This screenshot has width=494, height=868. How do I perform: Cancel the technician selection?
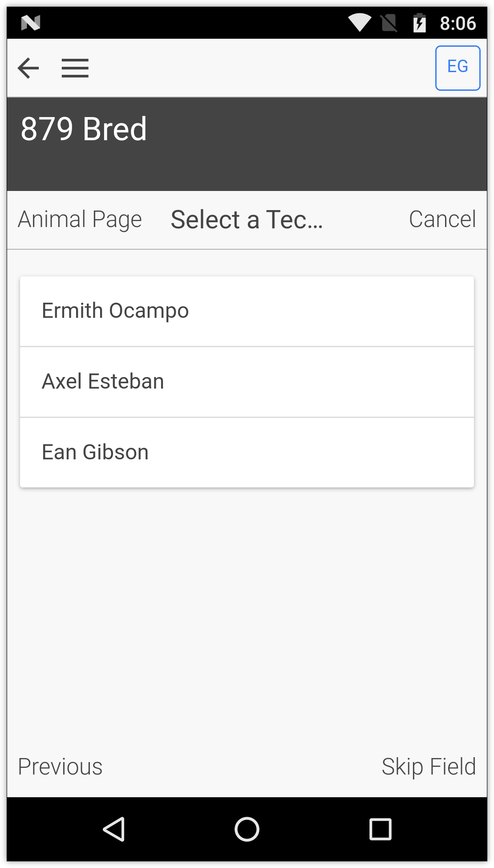[442, 219]
